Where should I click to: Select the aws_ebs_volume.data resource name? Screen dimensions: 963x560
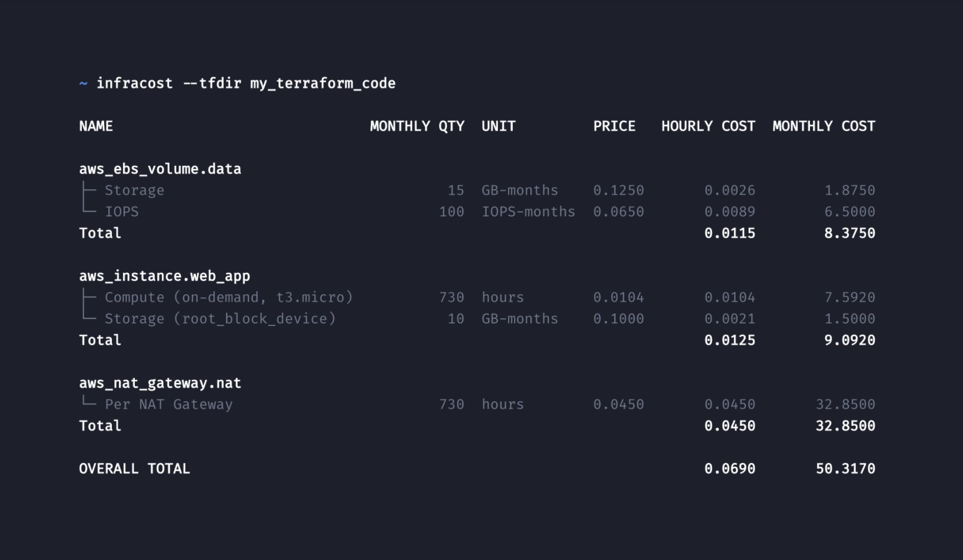(x=160, y=169)
